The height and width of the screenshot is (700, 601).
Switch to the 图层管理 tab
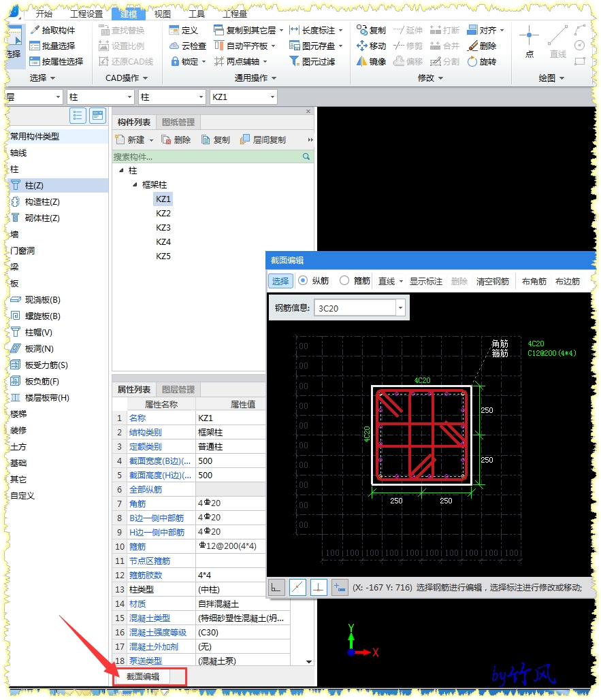[x=178, y=389]
